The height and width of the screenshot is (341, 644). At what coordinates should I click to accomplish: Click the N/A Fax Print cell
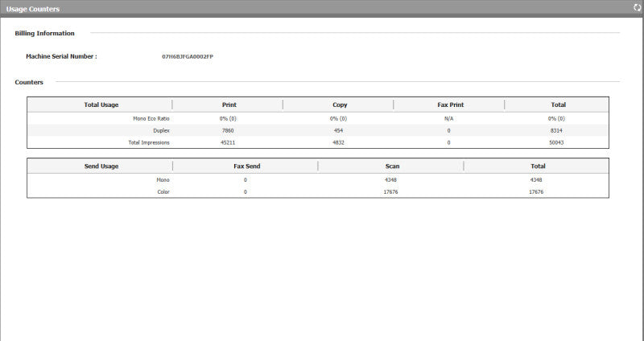pos(449,118)
